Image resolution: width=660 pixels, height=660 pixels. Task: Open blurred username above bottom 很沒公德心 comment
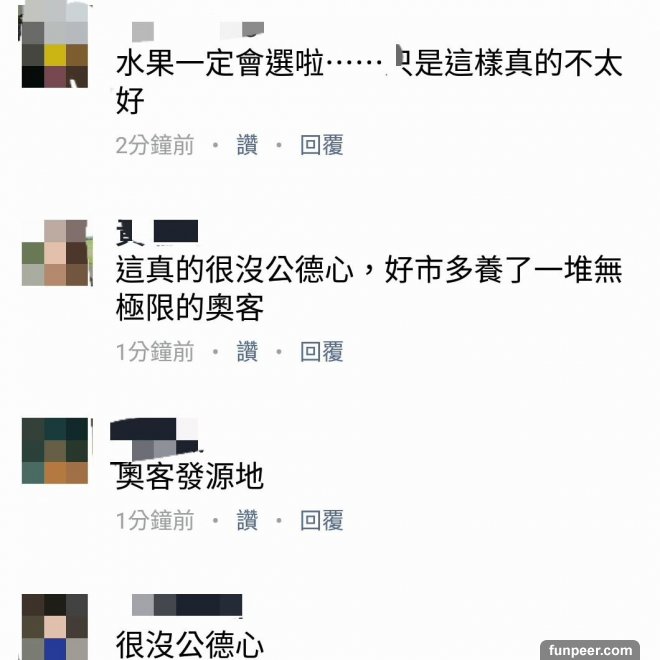pyautogui.click(x=187, y=605)
